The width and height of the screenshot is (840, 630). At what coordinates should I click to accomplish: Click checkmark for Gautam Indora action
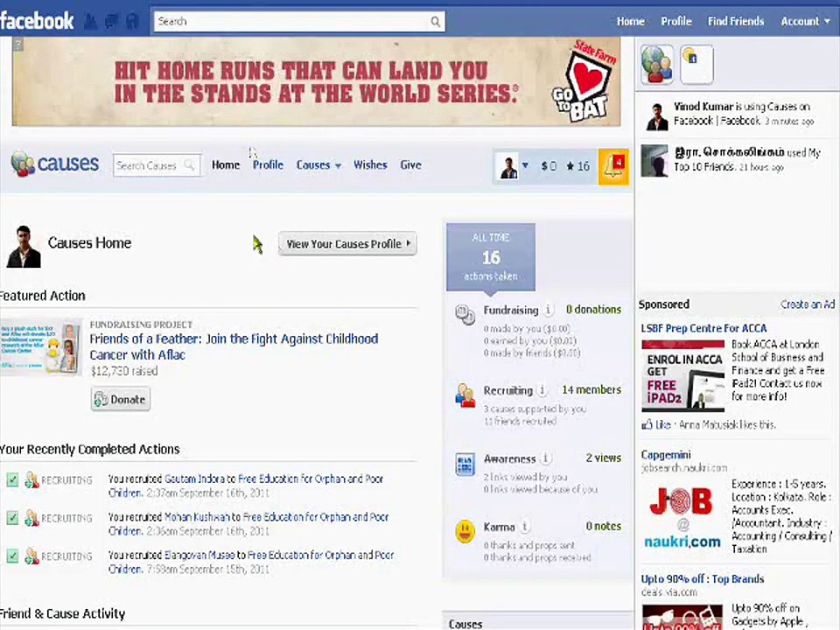pos(12,479)
